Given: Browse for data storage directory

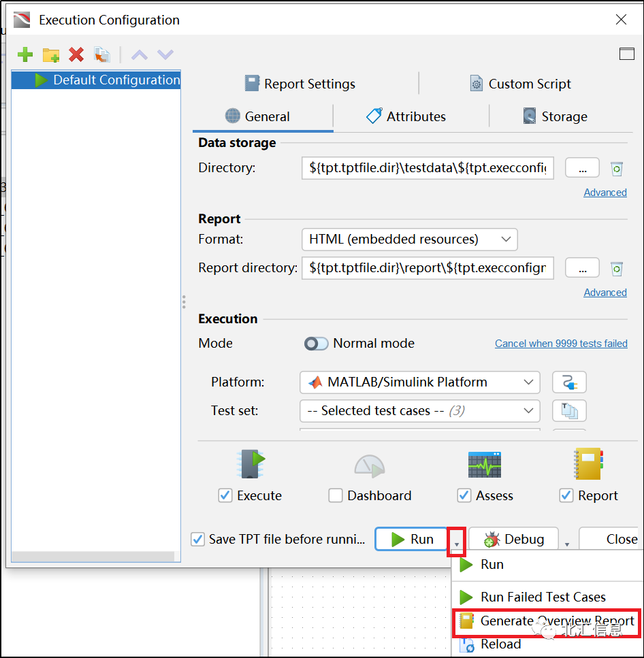Looking at the screenshot, I should click(x=582, y=168).
